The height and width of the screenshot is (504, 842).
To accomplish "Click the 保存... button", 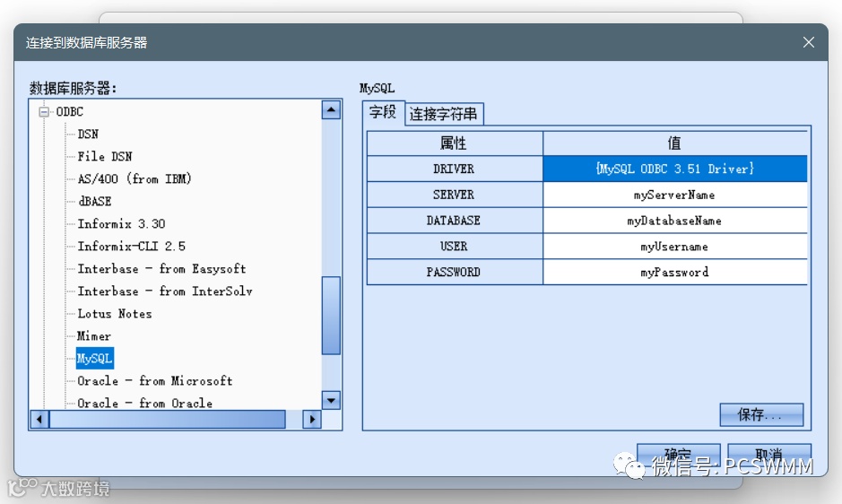I will (x=761, y=414).
